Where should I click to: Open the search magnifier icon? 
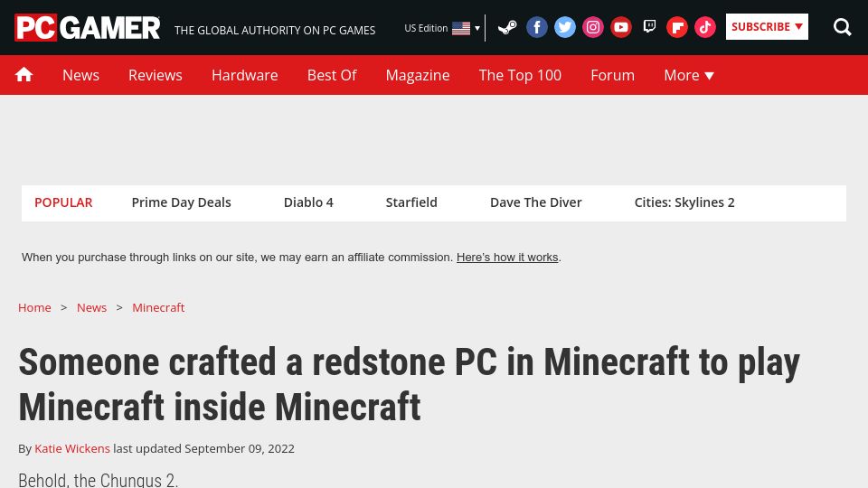click(842, 27)
